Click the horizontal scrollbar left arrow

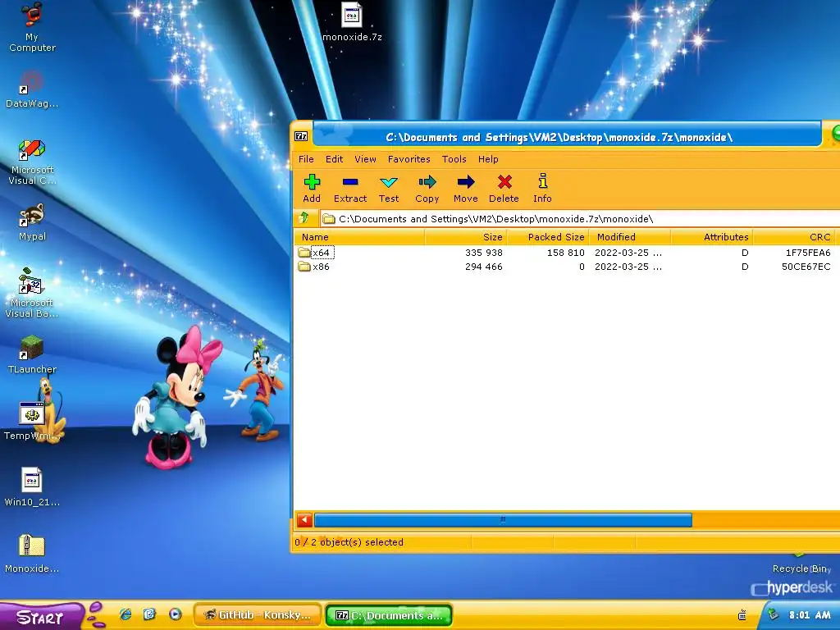click(x=304, y=519)
